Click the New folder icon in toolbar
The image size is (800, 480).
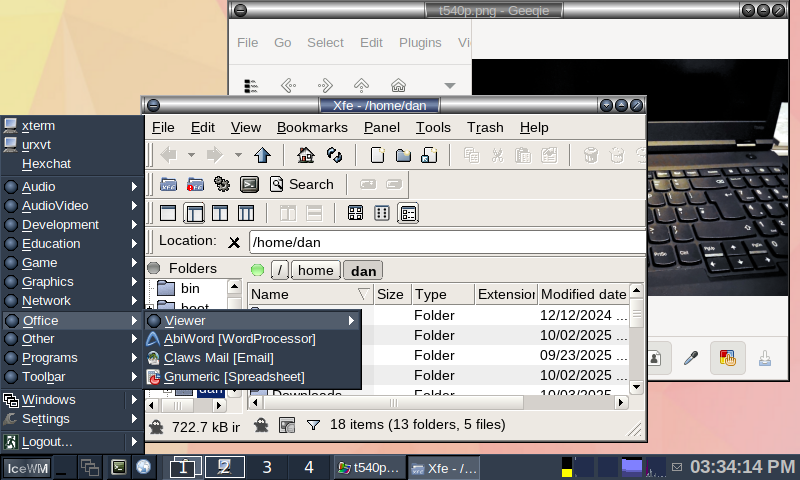pos(403,155)
